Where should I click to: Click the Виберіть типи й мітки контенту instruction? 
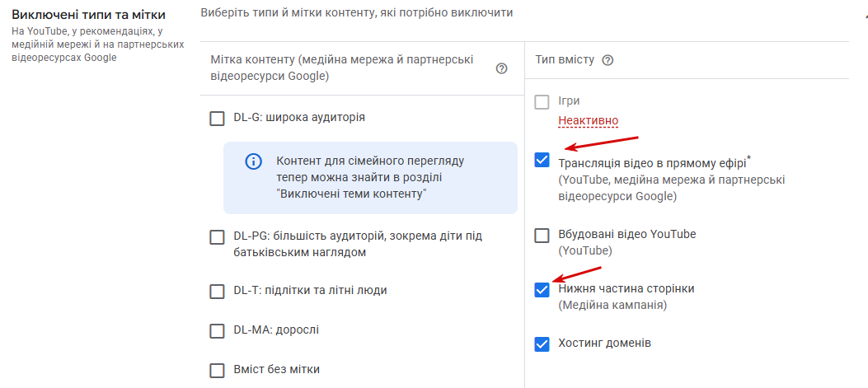click(357, 12)
